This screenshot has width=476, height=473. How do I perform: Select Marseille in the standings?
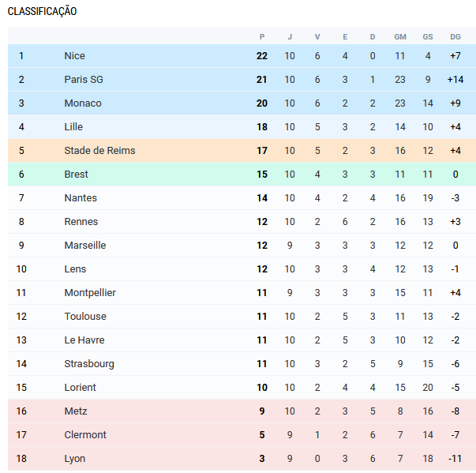tap(85, 246)
